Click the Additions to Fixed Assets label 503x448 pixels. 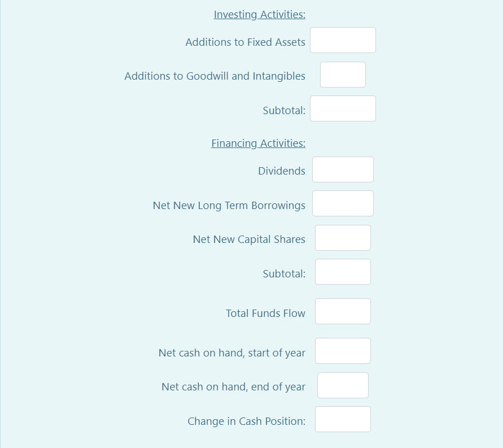pos(245,42)
